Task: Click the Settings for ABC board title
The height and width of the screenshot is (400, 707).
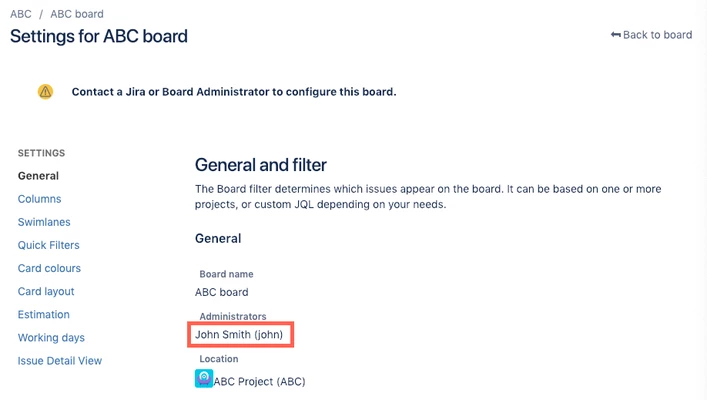Action: point(99,37)
